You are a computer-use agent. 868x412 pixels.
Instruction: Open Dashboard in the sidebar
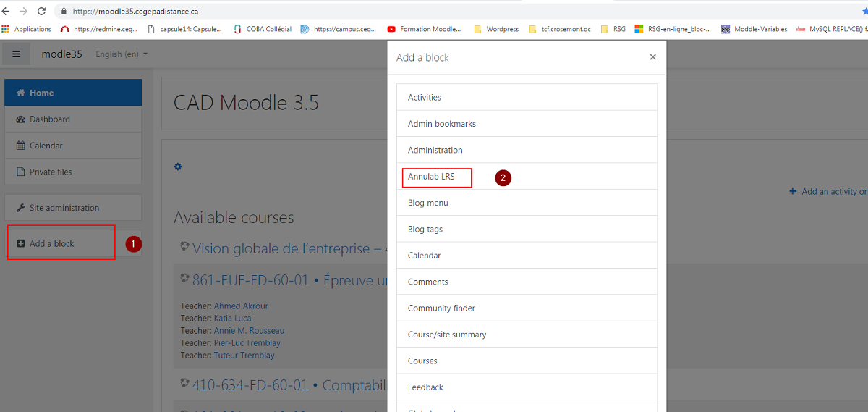point(50,119)
